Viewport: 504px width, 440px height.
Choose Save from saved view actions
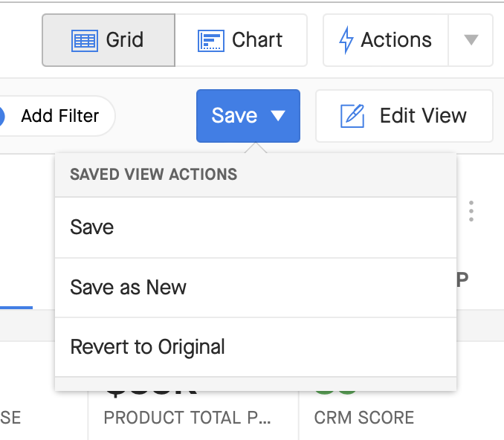click(256, 227)
